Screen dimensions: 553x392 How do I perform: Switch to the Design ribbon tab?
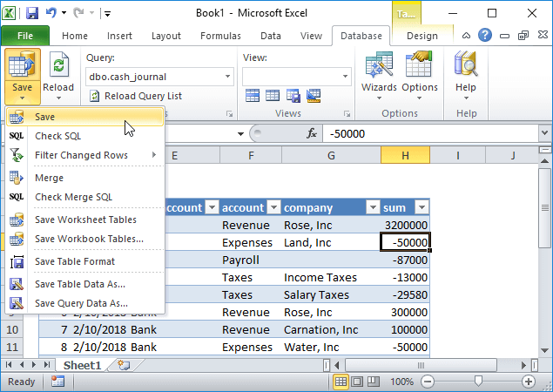tap(421, 36)
